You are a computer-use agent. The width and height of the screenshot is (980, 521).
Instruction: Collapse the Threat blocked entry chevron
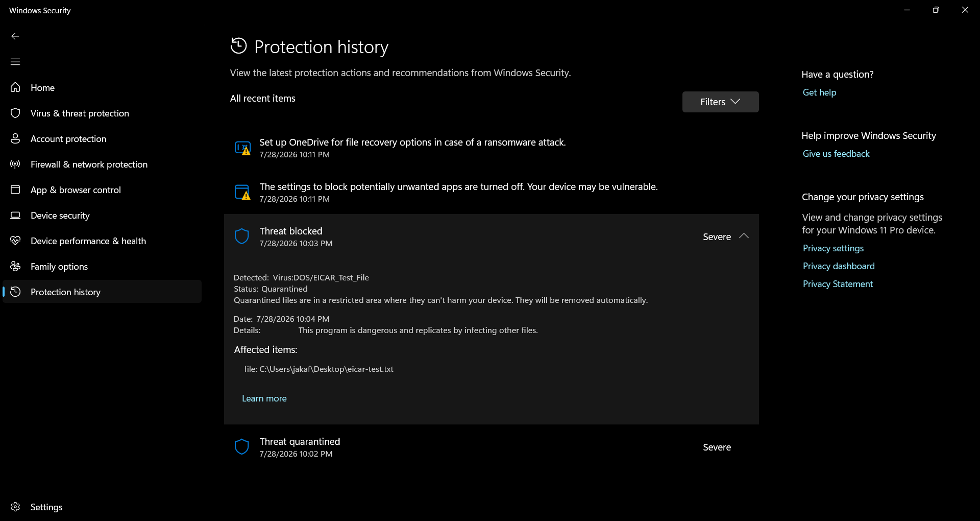click(x=744, y=236)
